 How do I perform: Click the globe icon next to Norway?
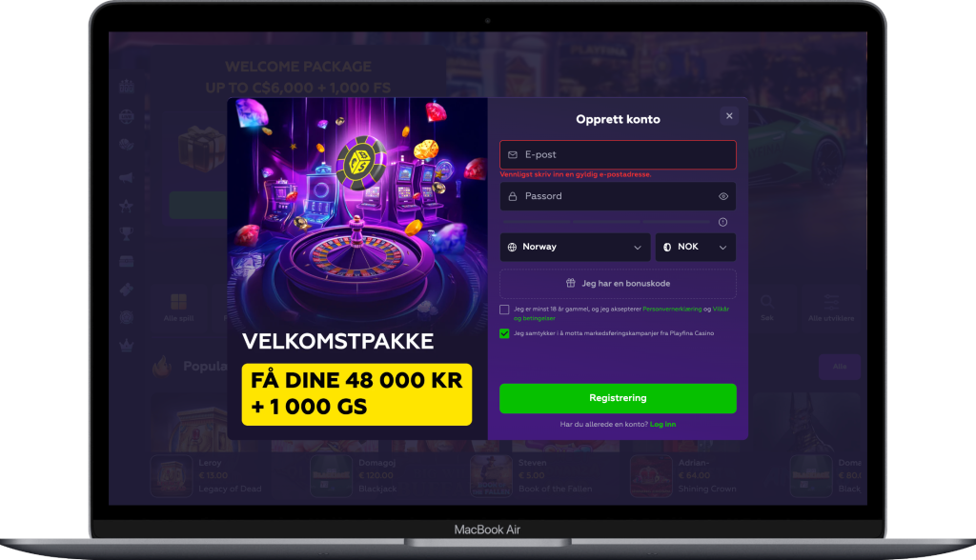click(512, 247)
